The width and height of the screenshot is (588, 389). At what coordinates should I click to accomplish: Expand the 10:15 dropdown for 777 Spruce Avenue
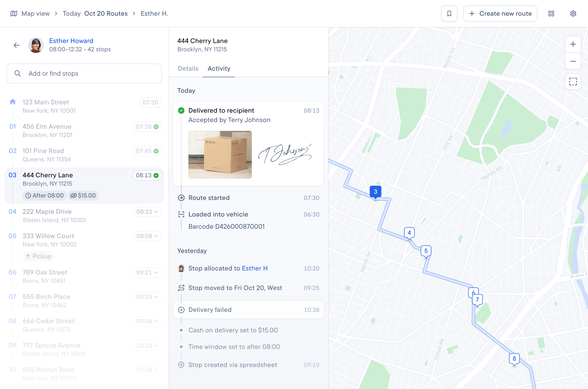pyautogui.click(x=147, y=346)
